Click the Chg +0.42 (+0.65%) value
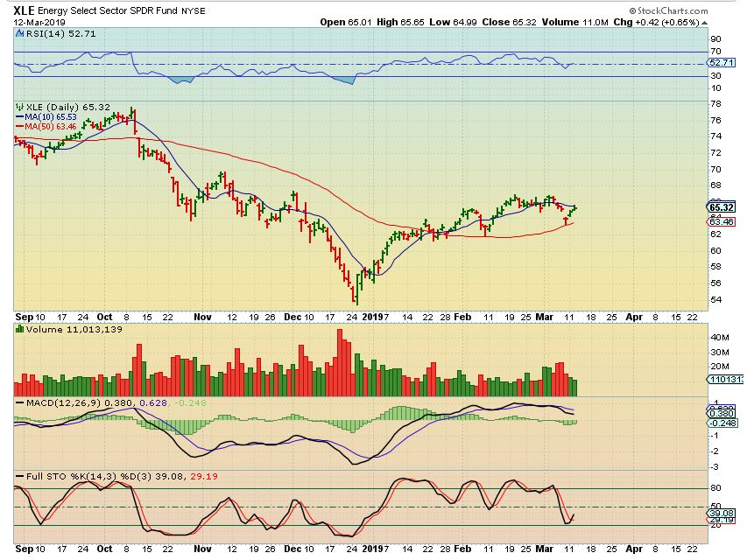This screenshot has width=747, height=560. [x=656, y=22]
